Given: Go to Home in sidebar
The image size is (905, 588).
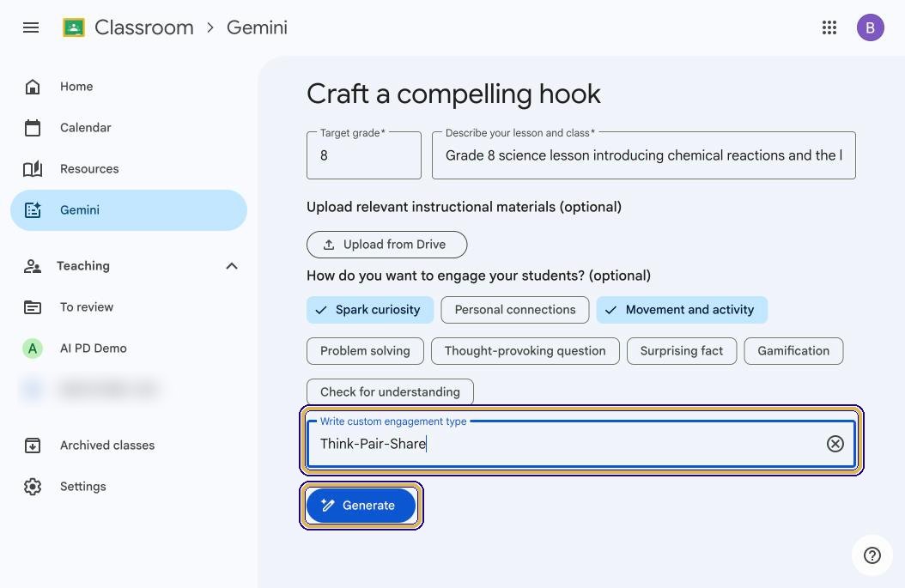Looking at the screenshot, I should tap(129, 87).
